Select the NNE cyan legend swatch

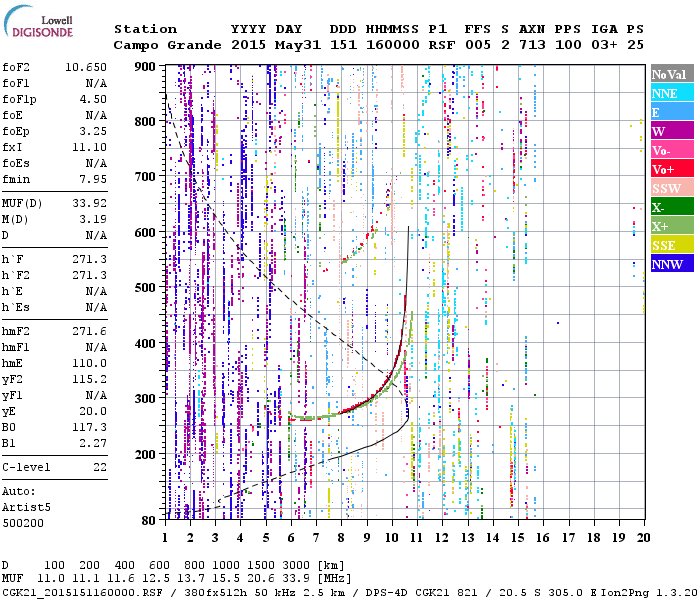(672, 93)
